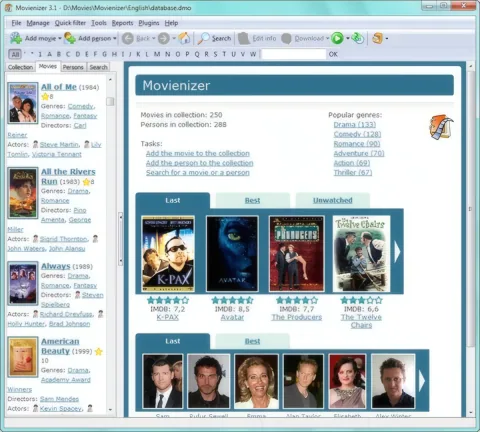Screen dimensions: 480x432
Task: Filter list by letter S
Action: [215, 54]
